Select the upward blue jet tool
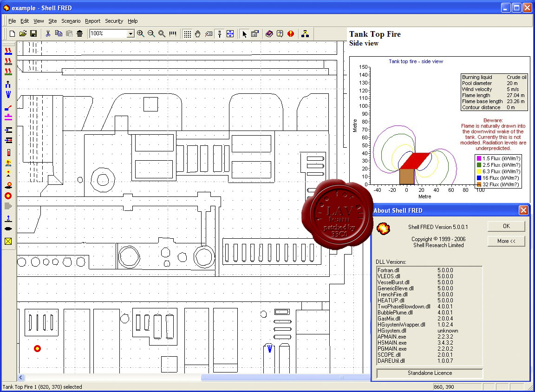The image size is (535, 392). click(x=8, y=84)
